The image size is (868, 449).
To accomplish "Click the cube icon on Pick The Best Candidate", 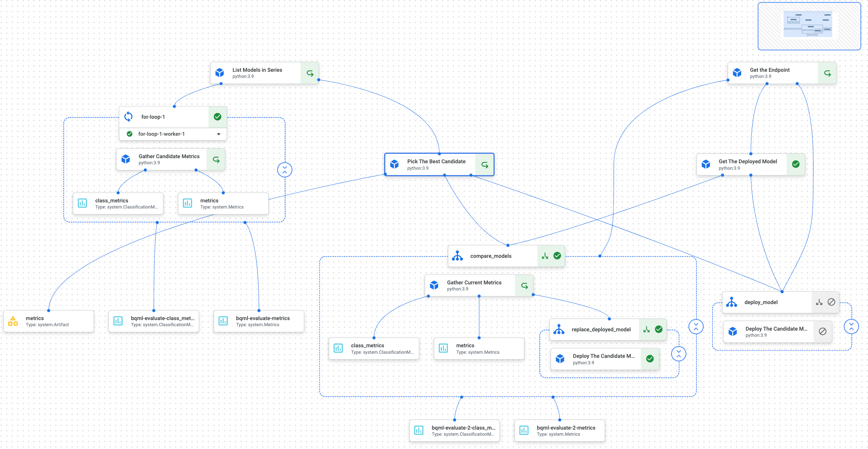I will [394, 164].
